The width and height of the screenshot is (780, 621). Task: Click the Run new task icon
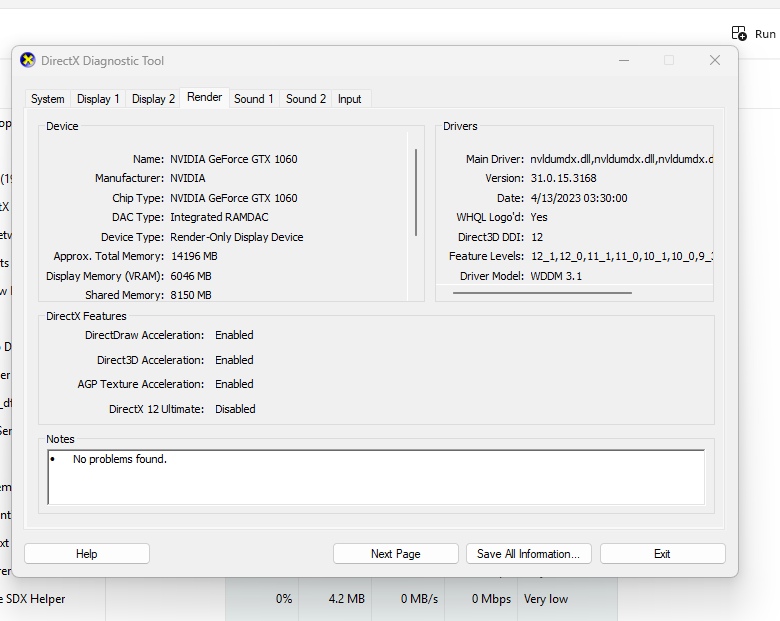pos(739,33)
